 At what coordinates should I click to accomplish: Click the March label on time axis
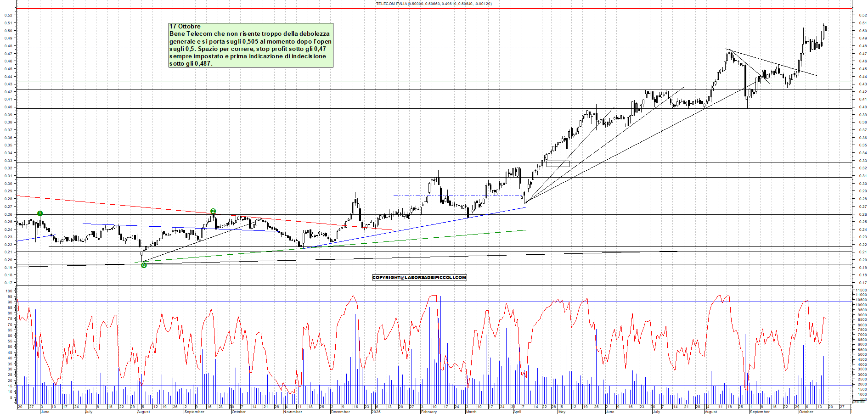pyautogui.click(x=471, y=412)
